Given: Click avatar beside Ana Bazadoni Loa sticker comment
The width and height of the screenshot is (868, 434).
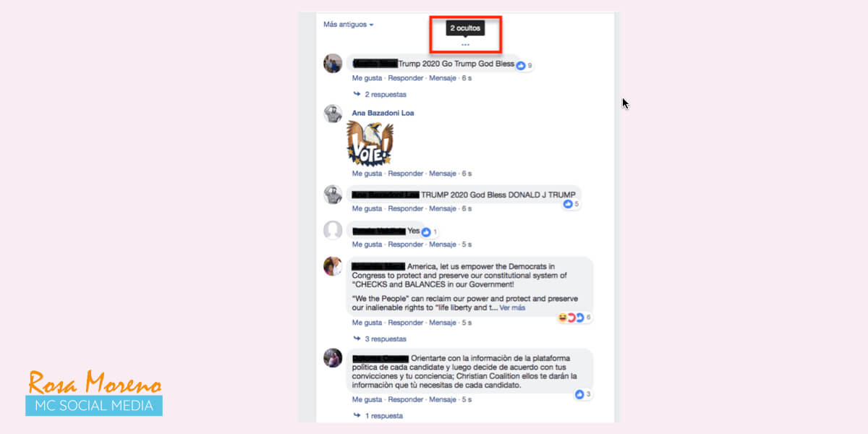Looking at the screenshot, I should pyautogui.click(x=333, y=114).
